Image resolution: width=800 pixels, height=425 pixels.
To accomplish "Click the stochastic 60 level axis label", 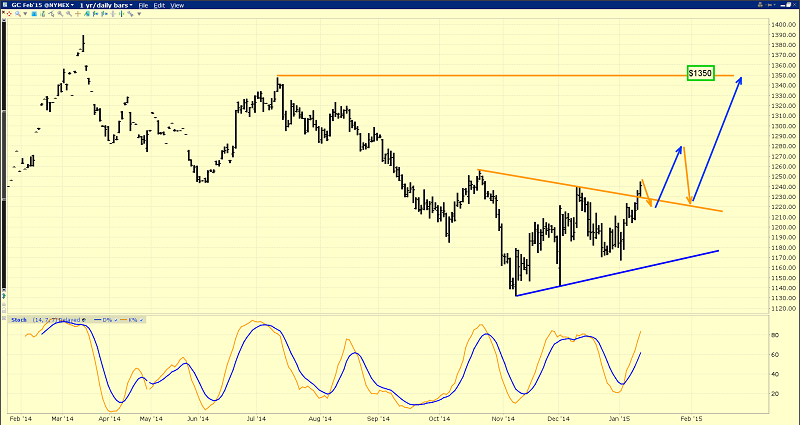I will click(776, 355).
